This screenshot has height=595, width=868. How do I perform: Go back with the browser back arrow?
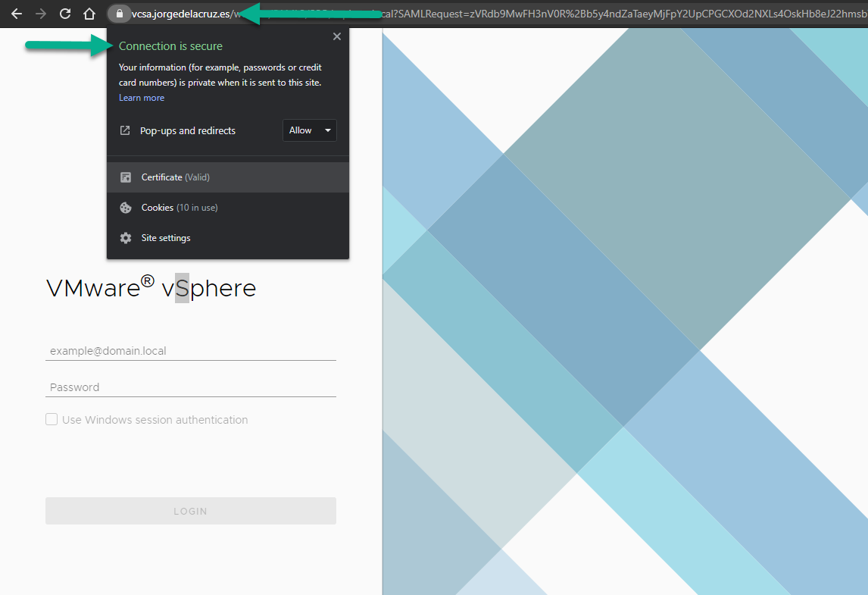click(17, 14)
